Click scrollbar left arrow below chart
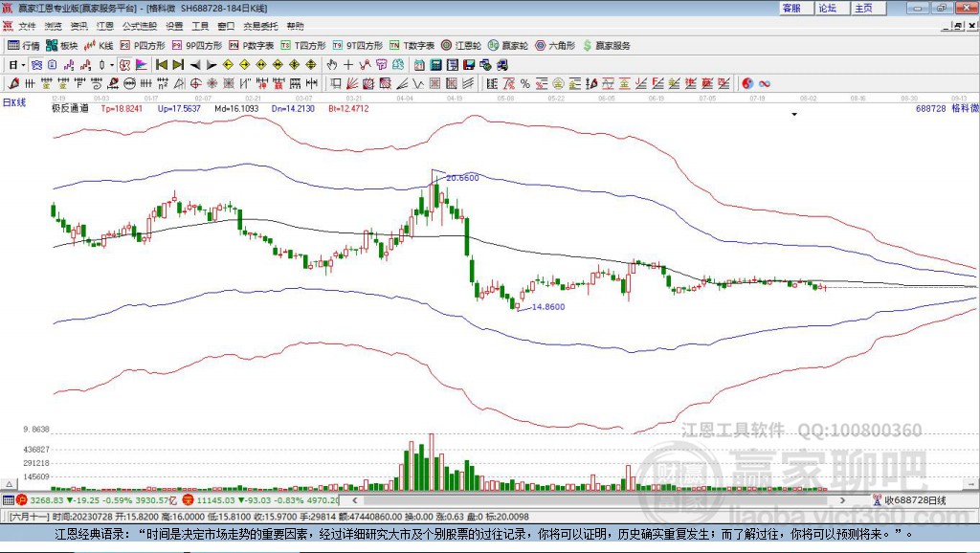This screenshot has height=553, width=980. pyautogui.click(x=354, y=499)
